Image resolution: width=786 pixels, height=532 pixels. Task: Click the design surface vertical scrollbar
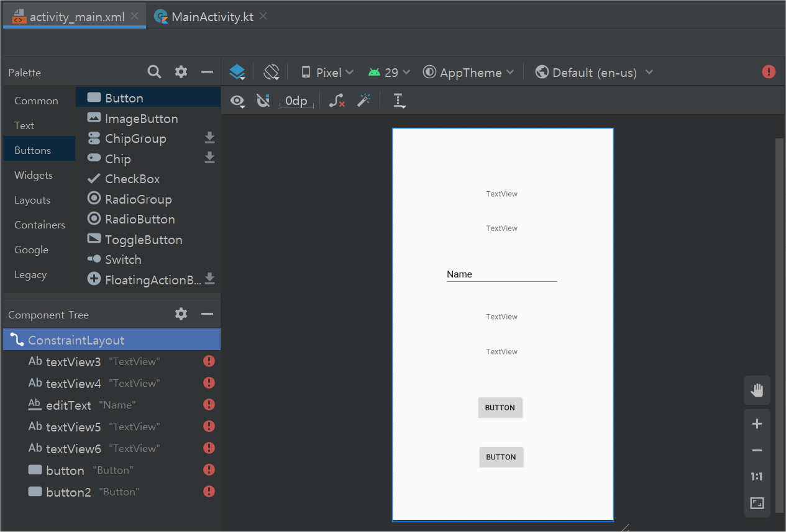[x=779, y=325]
